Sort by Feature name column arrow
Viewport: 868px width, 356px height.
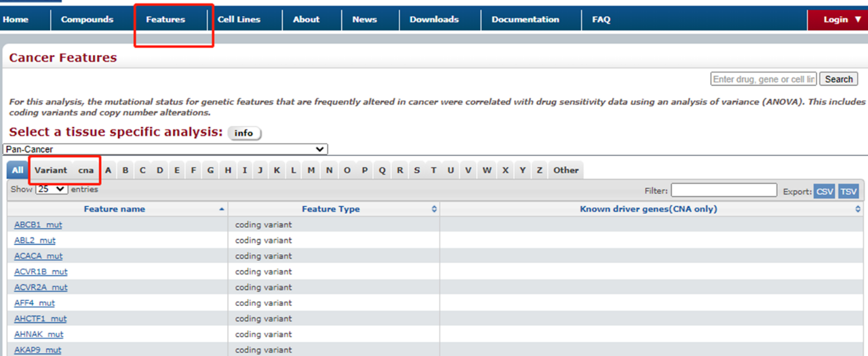coord(222,210)
